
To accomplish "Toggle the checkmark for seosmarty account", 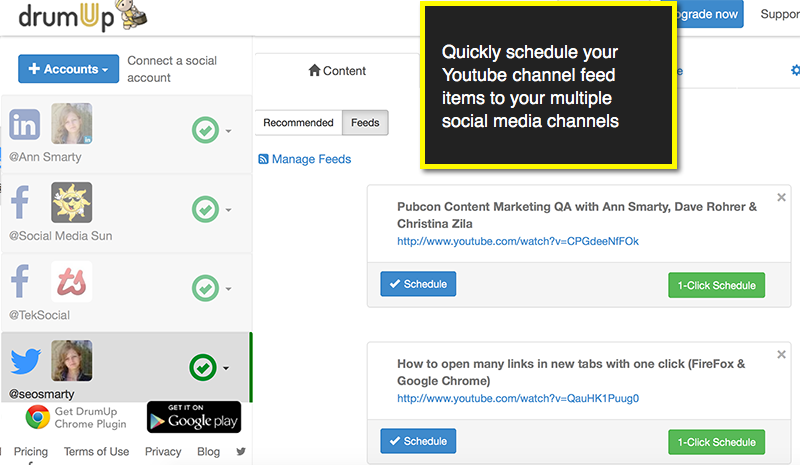I will pos(203,368).
